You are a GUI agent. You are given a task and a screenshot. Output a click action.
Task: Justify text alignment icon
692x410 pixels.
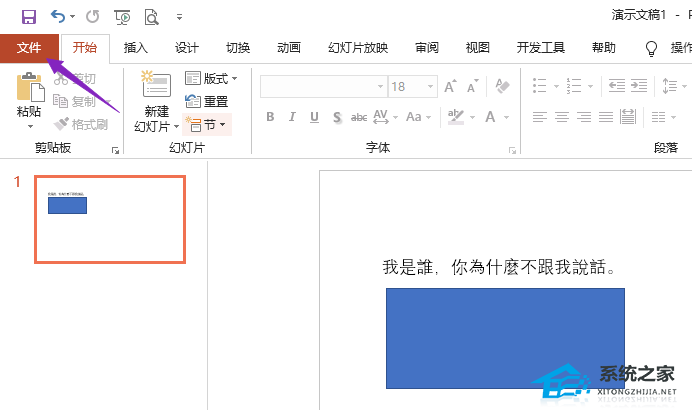point(606,117)
